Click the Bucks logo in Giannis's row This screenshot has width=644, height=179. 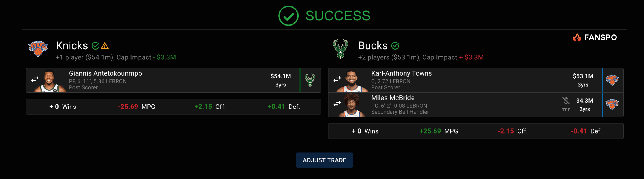pyautogui.click(x=310, y=80)
